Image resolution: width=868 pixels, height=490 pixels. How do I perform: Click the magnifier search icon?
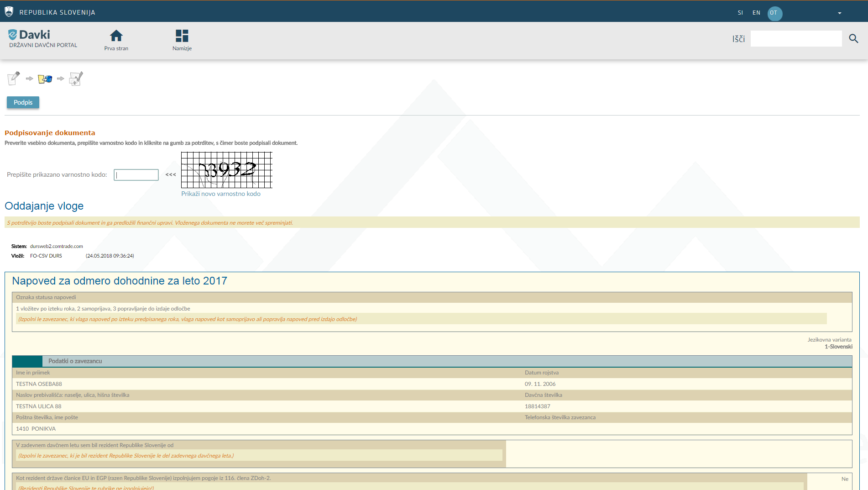click(x=853, y=39)
